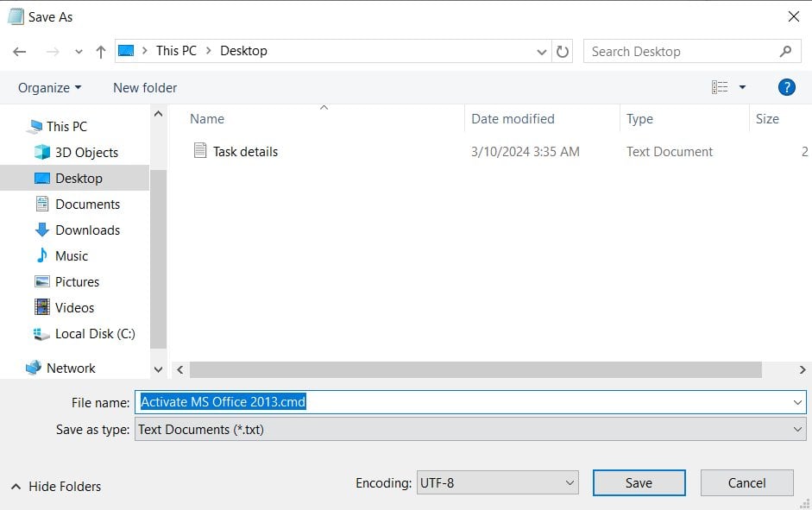Sort by Date modified column
Viewport: 812px width, 510px height.
point(513,118)
